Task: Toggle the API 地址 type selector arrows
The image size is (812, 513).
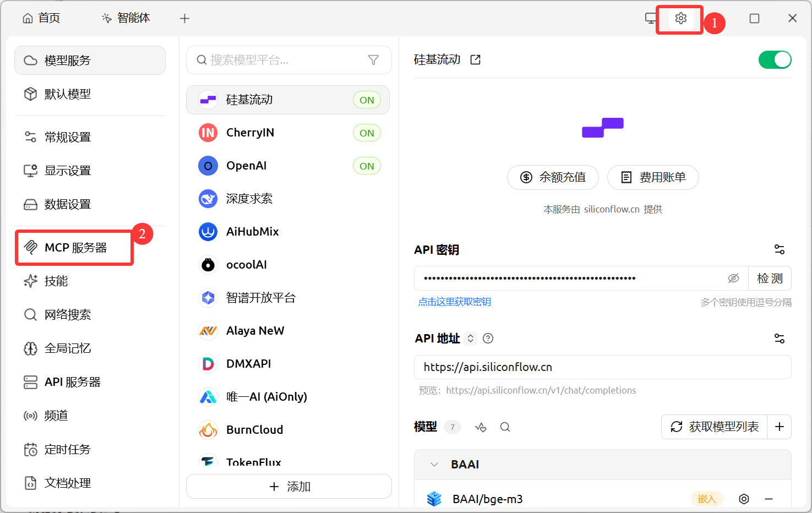Action: pyautogui.click(x=471, y=339)
